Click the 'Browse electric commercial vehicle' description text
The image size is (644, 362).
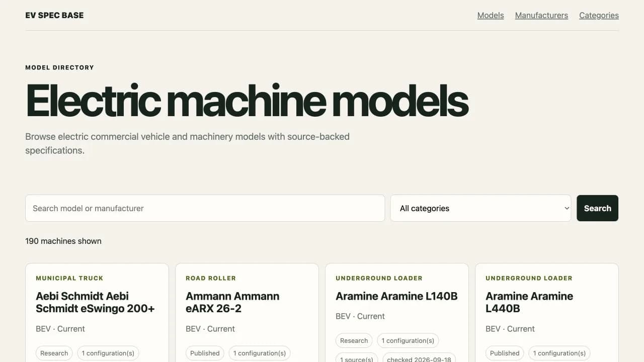[187, 143]
